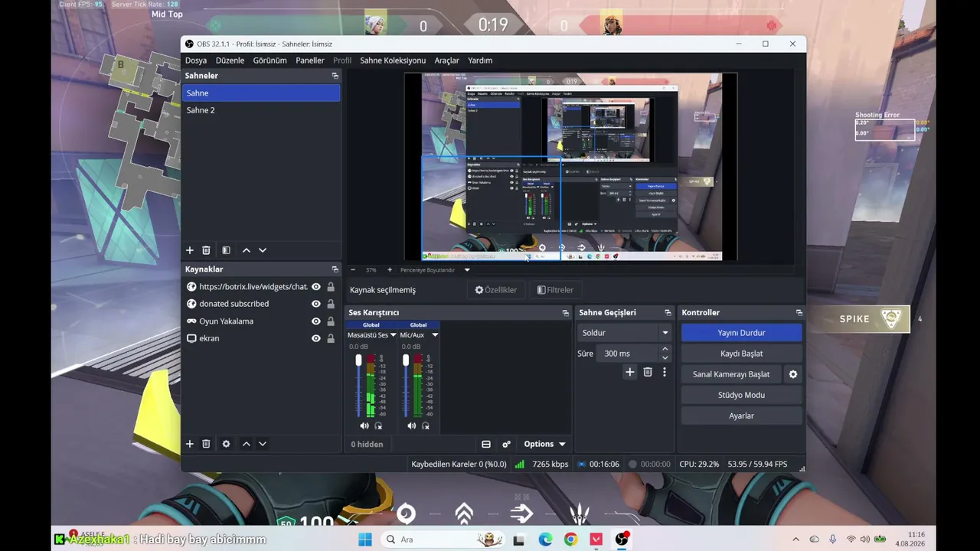Click Kaydı Başlat to start recording
The width and height of the screenshot is (980, 551).
pos(741,354)
